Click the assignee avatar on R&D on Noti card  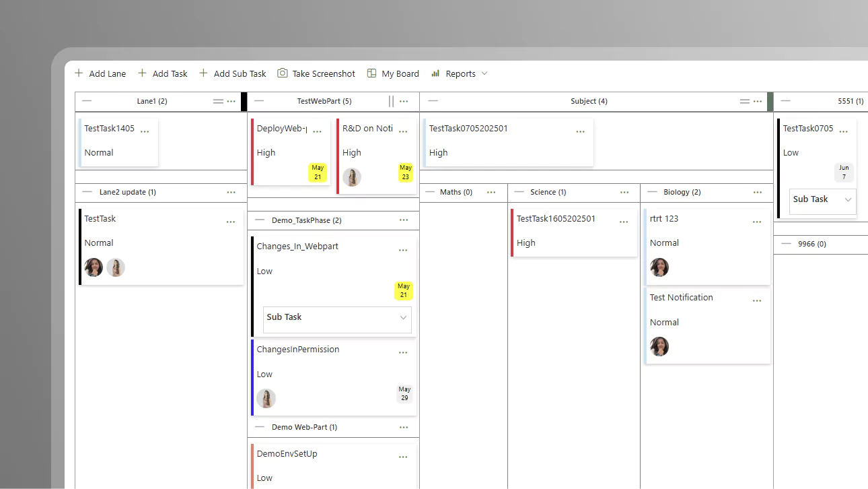(352, 177)
